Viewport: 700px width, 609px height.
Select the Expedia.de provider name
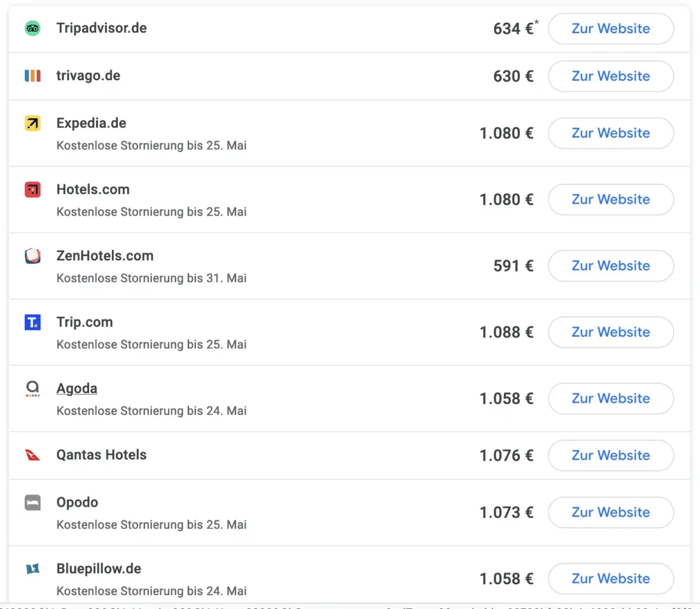tap(91, 123)
